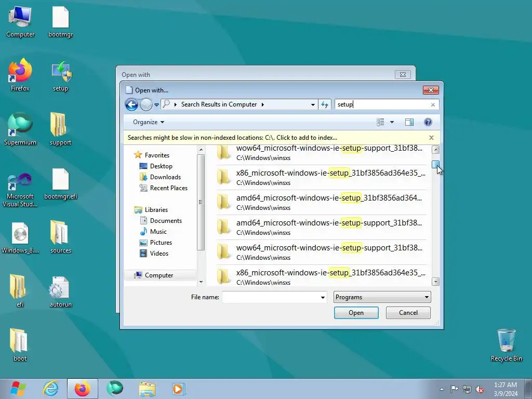The height and width of the screenshot is (399, 532).
Task: Open the File name dropdown arrow
Action: pyautogui.click(x=323, y=297)
